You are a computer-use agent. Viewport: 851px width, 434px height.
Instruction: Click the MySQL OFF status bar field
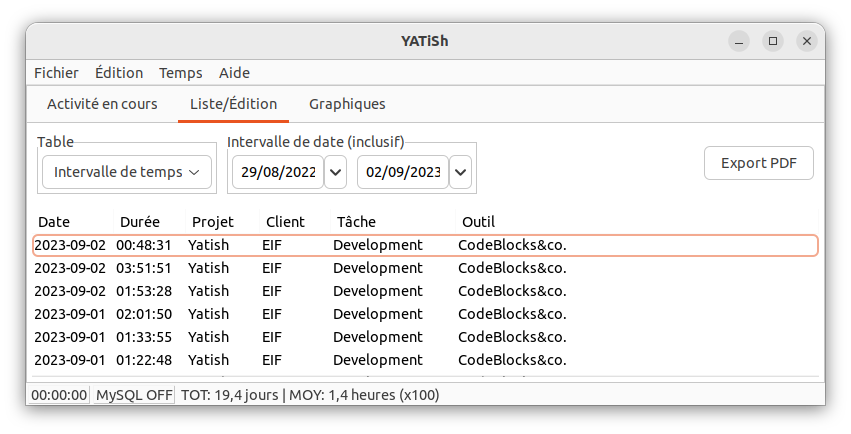(x=134, y=395)
